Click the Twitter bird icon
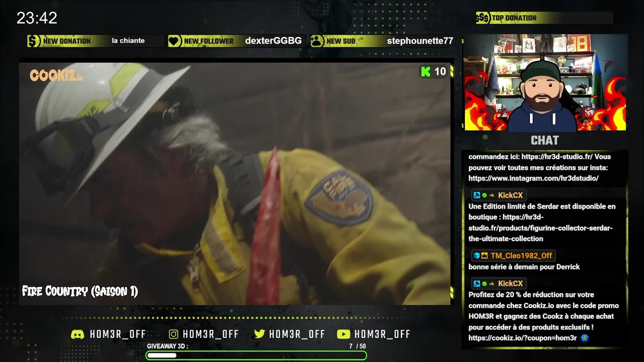This screenshot has height=362, width=644. 260,334
